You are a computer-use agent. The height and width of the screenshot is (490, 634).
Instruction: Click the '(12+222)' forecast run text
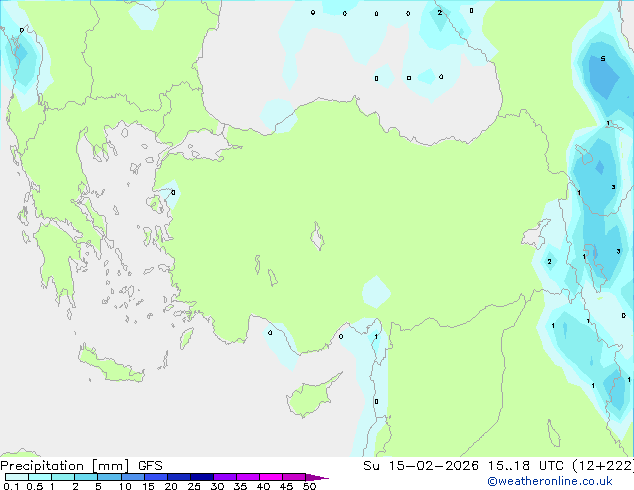point(603,466)
